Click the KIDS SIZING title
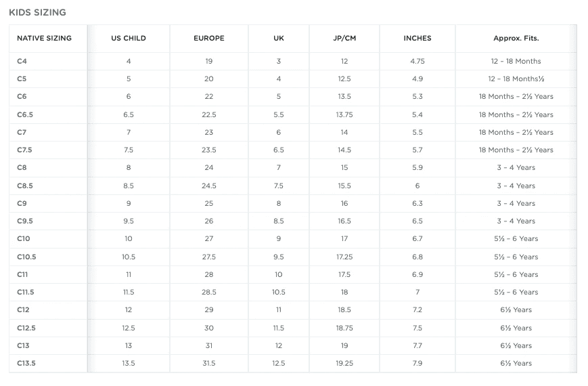588x386 pixels. click(x=37, y=12)
